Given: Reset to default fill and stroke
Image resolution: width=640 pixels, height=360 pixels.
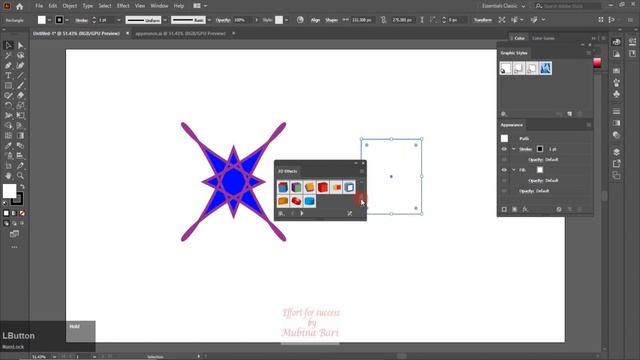Looking at the screenshot, I should pos(5,203).
